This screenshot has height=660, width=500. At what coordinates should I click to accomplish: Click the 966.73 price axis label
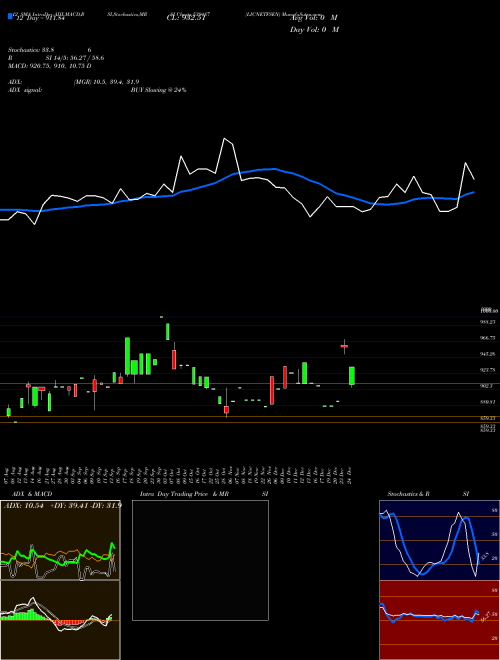click(x=488, y=338)
